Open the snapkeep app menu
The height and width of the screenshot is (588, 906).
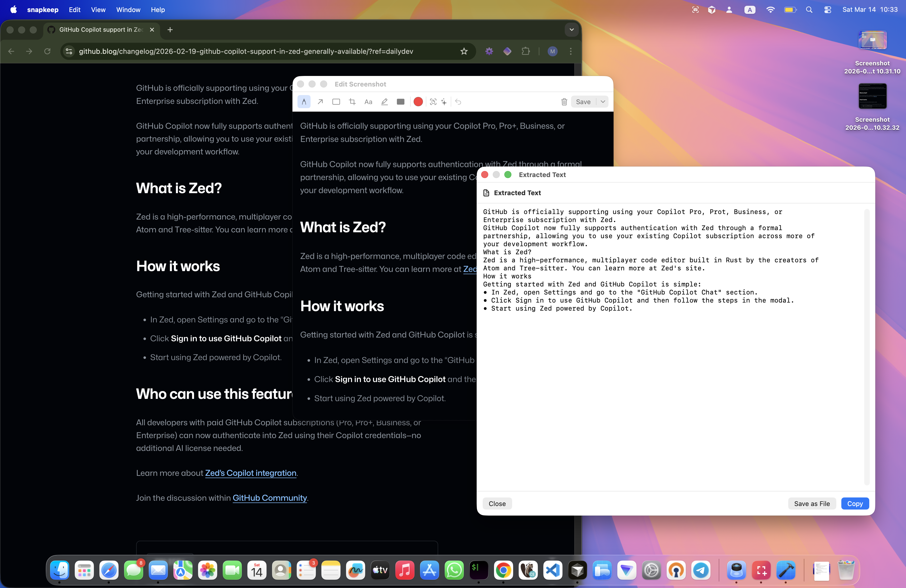pyautogui.click(x=43, y=10)
